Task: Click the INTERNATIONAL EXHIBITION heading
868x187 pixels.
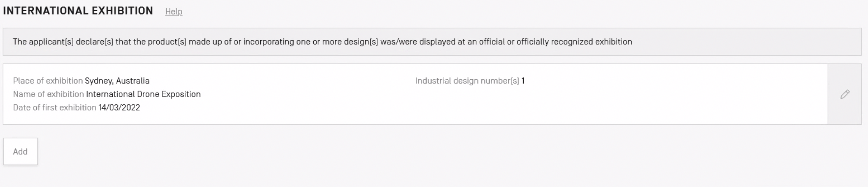Action: (78, 11)
